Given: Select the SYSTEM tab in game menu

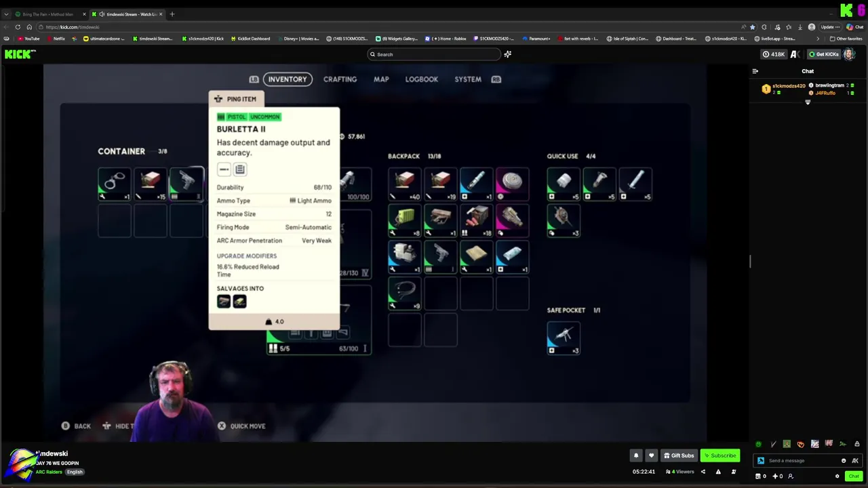Looking at the screenshot, I should point(468,79).
